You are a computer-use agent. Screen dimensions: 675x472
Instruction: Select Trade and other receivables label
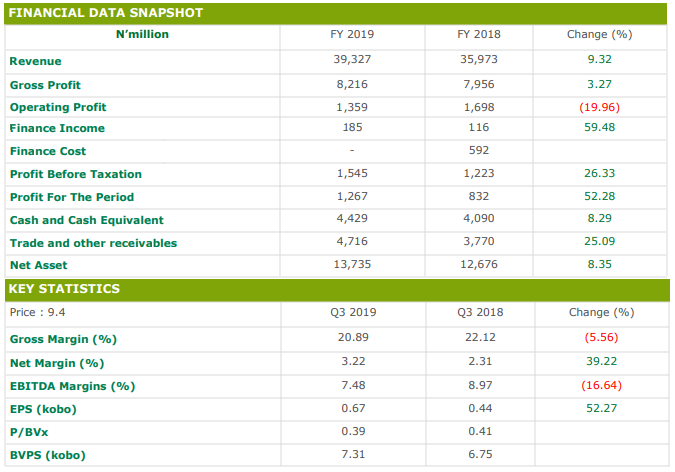[93, 243]
